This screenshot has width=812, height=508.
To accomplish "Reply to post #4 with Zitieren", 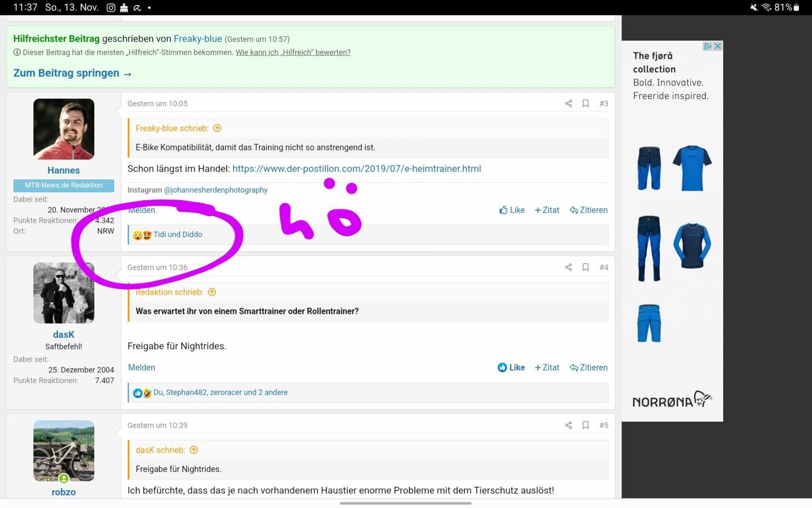I will (589, 367).
